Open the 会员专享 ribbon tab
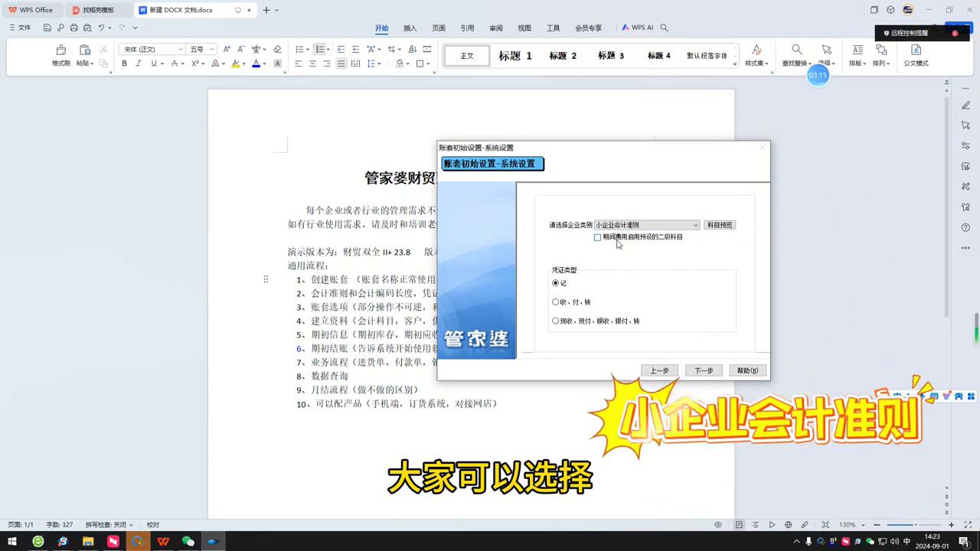 click(x=589, y=28)
